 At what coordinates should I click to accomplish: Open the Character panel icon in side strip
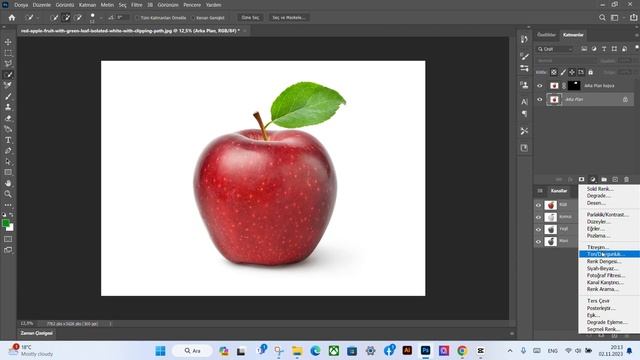tap(524, 102)
